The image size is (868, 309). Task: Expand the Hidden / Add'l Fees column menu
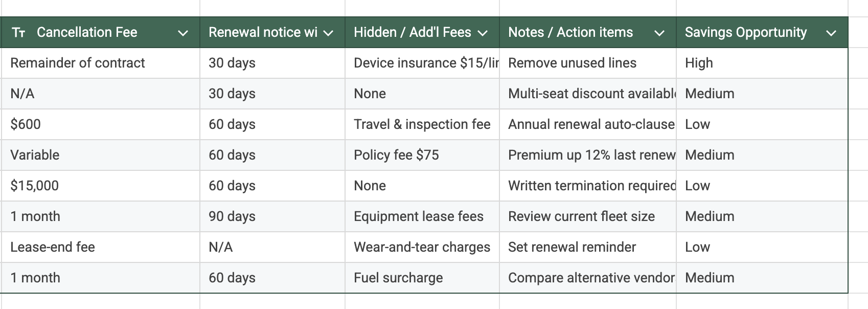[x=482, y=33]
